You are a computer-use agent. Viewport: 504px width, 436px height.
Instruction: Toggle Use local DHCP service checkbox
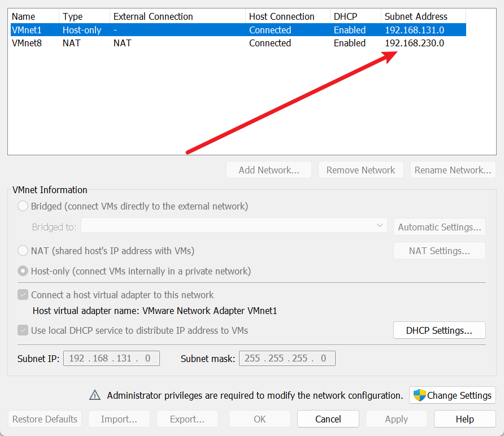(23, 330)
